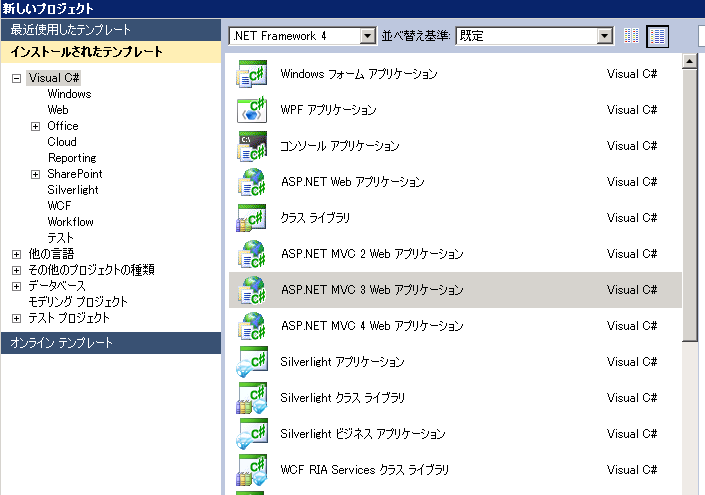Open the .NET Framework 4 dropdown
Viewport: 705px width, 495px height.
[x=367, y=36]
